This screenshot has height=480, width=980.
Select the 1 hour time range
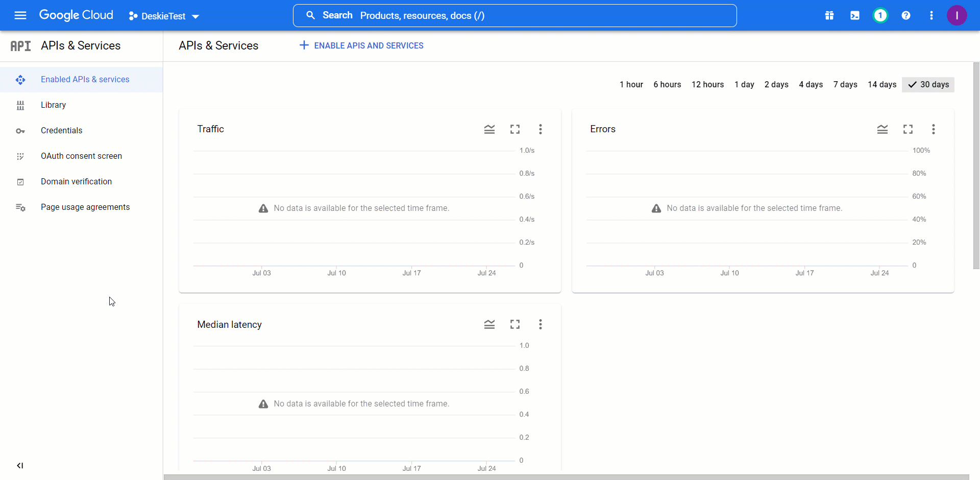[x=631, y=85]
